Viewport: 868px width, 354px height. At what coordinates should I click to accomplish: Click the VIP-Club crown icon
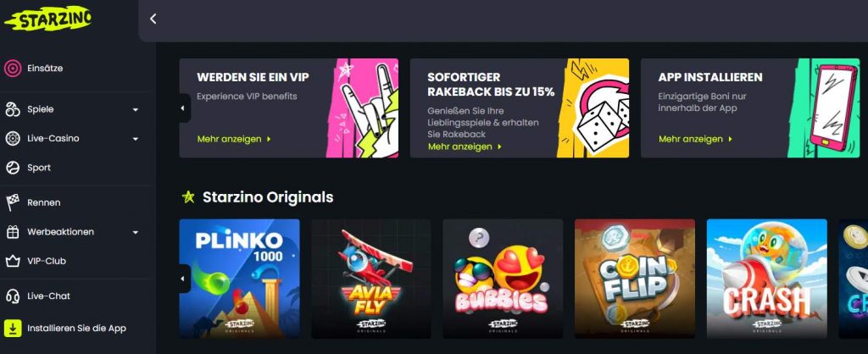(x=13, y=261)
